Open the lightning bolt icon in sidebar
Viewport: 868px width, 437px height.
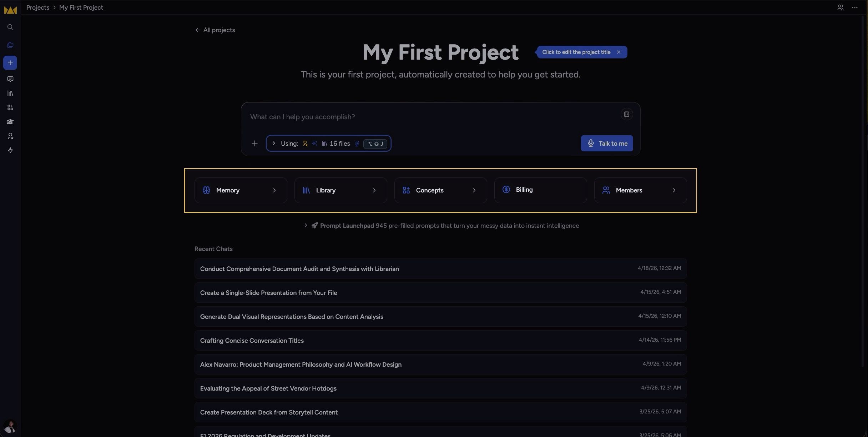tap(10, 150)
